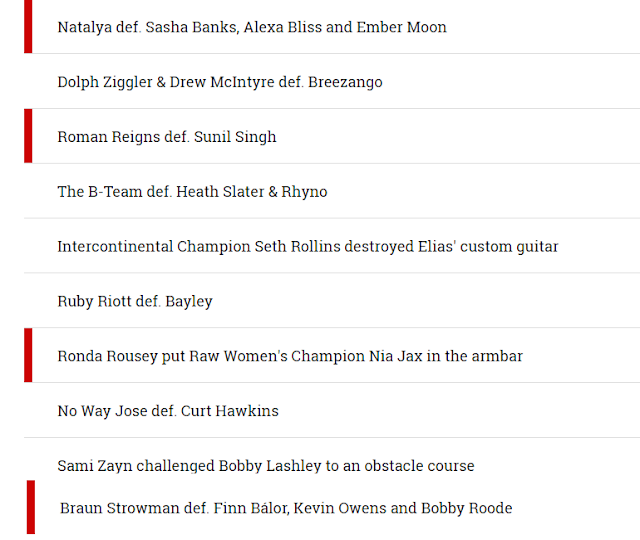Screen dimensions: 640x540
Task: Click "Bobby Roode" in the last row
Action: 467,508
